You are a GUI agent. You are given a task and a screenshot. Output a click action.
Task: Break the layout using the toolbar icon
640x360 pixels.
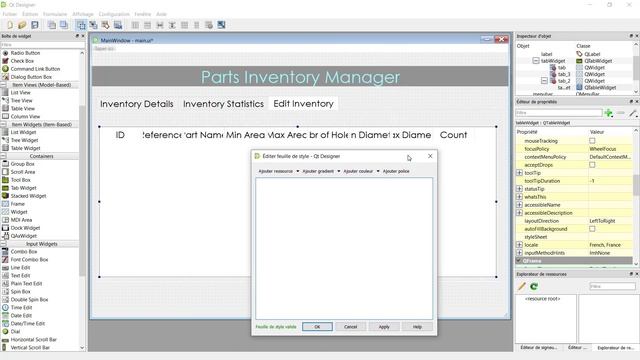[x=209, y=25]
